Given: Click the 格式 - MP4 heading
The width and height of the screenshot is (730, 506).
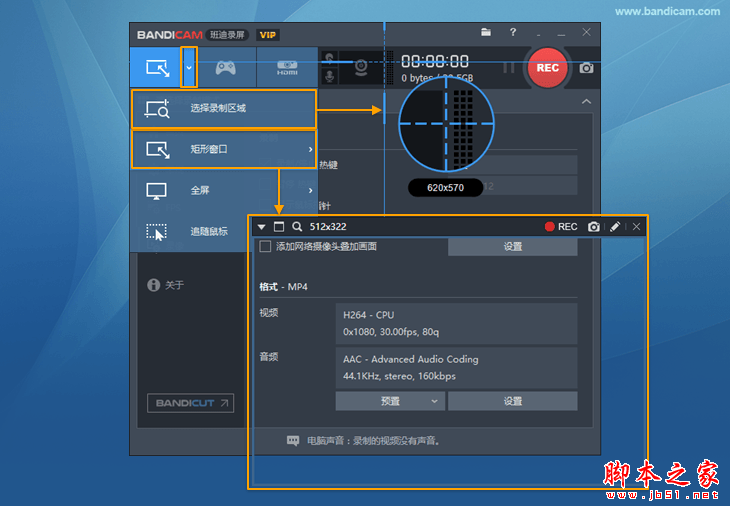Looking at the screenshot, I should point(284,287).
